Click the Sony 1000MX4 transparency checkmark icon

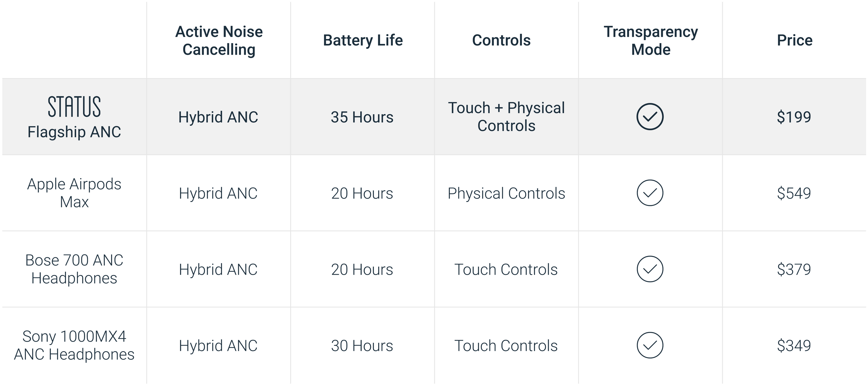650,345
